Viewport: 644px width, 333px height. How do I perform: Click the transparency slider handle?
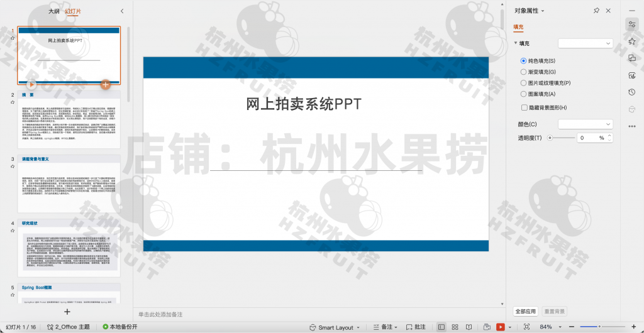(x=550, y=138)
